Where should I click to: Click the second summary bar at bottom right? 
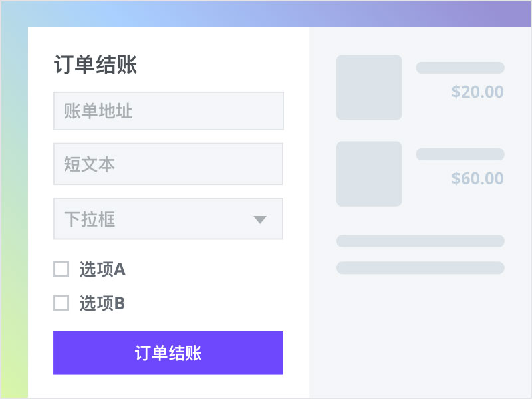(420, 268)
